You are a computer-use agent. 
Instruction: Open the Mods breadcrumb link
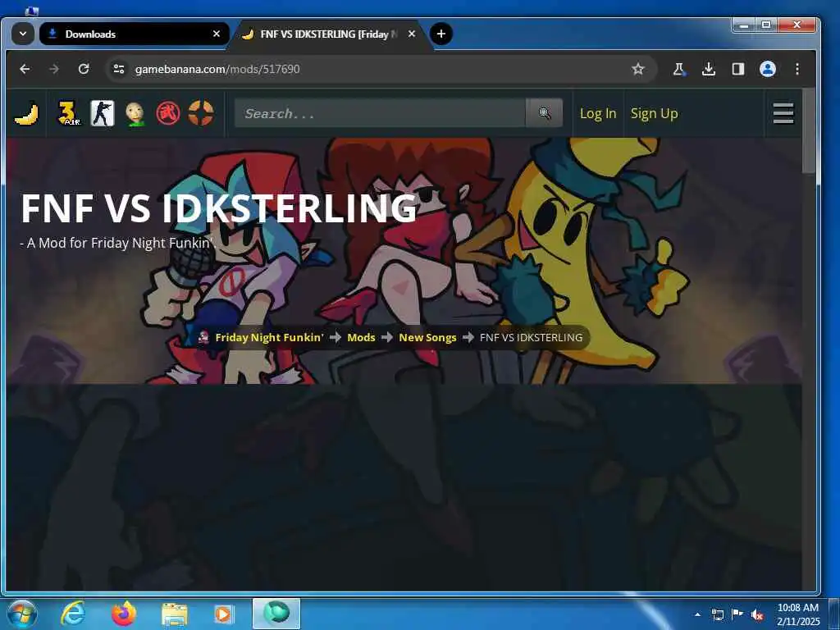click(361, 337)
